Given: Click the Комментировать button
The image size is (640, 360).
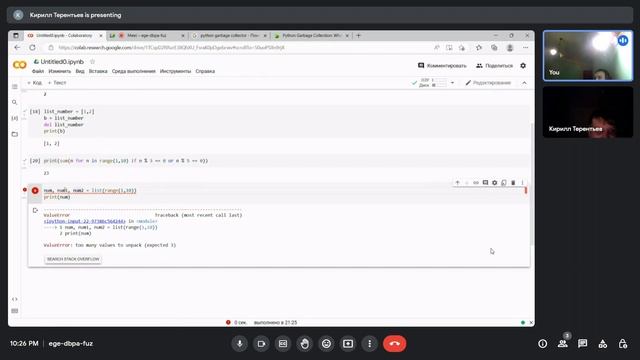Looking at the screenshot, I should [x=442, y=65].
